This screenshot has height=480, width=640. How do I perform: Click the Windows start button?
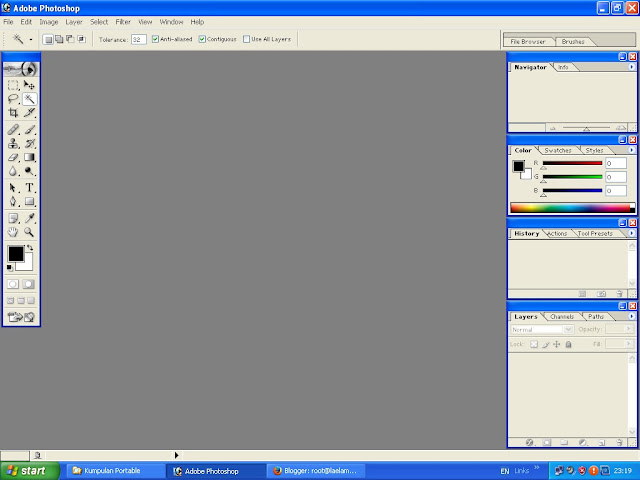[x=29, y=471]
